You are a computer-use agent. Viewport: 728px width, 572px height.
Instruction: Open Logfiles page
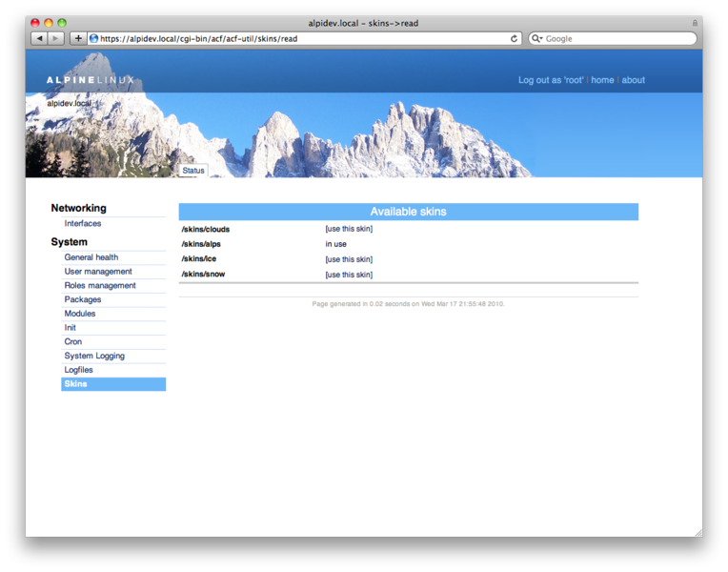[78, 370]
